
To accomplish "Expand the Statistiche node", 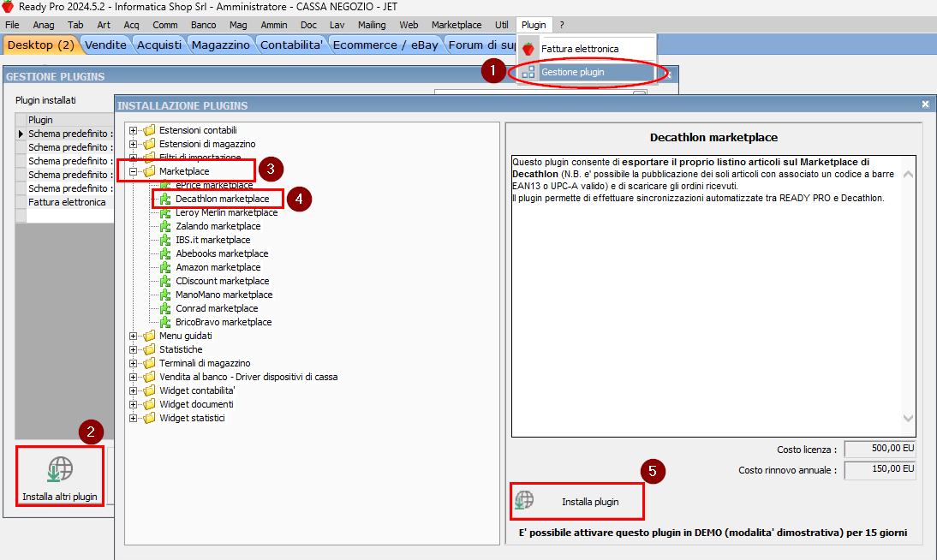I will point(134,349).
